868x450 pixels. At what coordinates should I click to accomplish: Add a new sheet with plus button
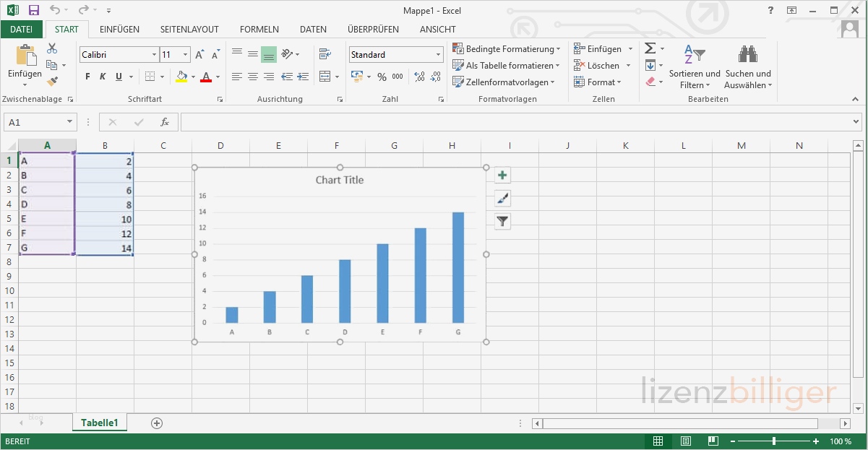point(157,423)
